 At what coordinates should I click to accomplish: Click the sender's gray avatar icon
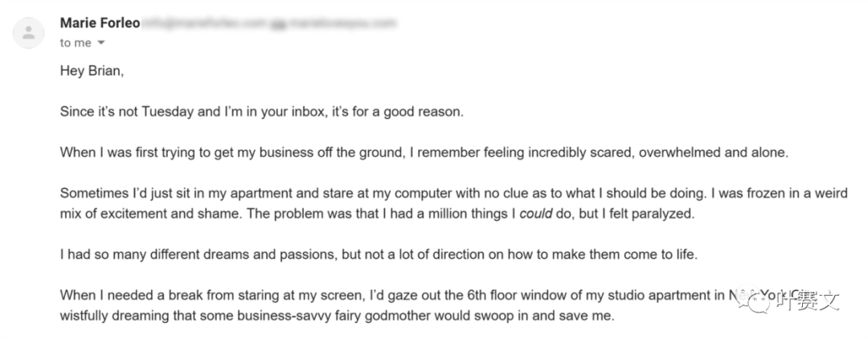point(28,33)
